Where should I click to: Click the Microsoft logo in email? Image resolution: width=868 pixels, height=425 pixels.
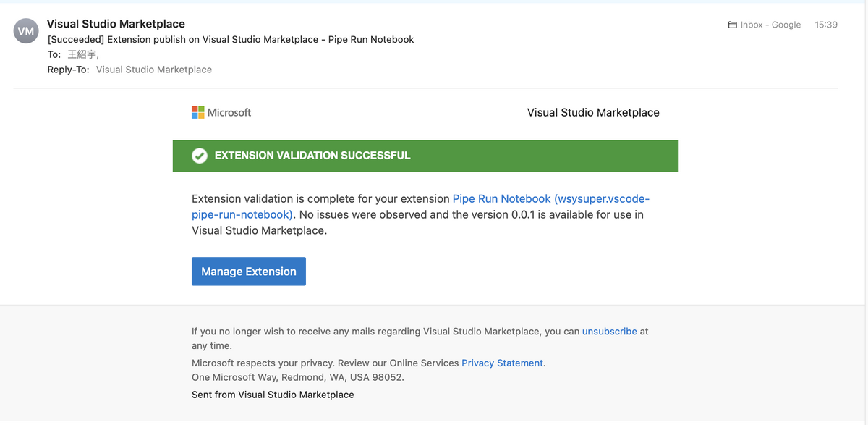tap(221, 112)
